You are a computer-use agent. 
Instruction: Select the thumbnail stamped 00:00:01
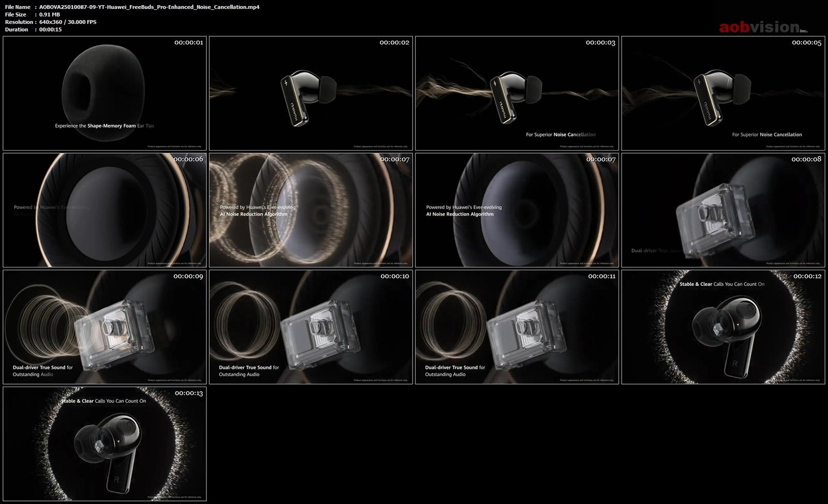pos(105,93)
